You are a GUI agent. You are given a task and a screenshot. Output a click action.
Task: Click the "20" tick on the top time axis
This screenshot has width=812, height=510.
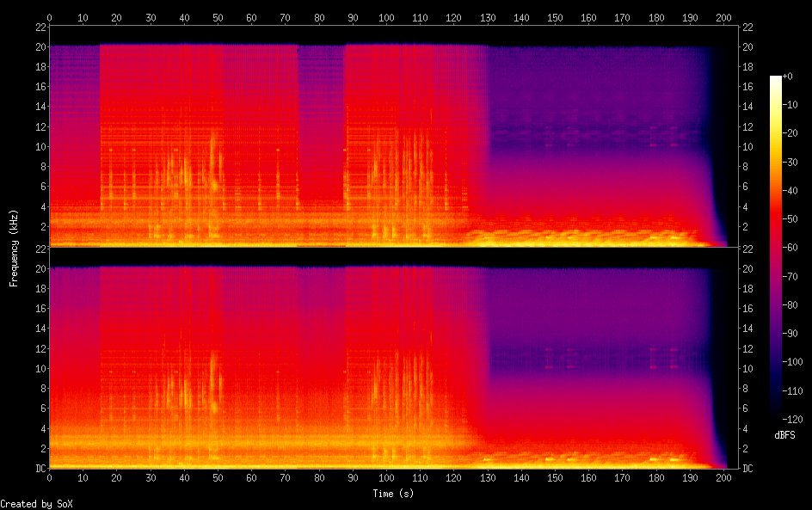(x=116, y=17)
